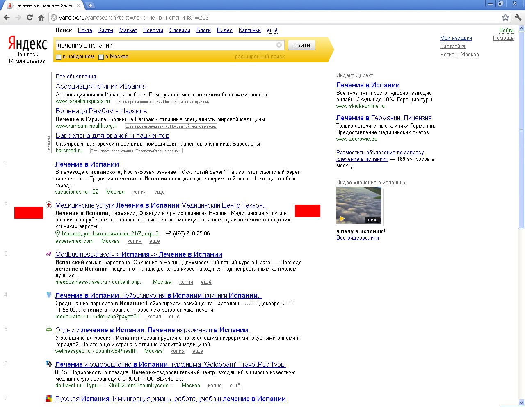Open the wrench settings menu
This screenshot has width=525, height=420.
[518, 17]
